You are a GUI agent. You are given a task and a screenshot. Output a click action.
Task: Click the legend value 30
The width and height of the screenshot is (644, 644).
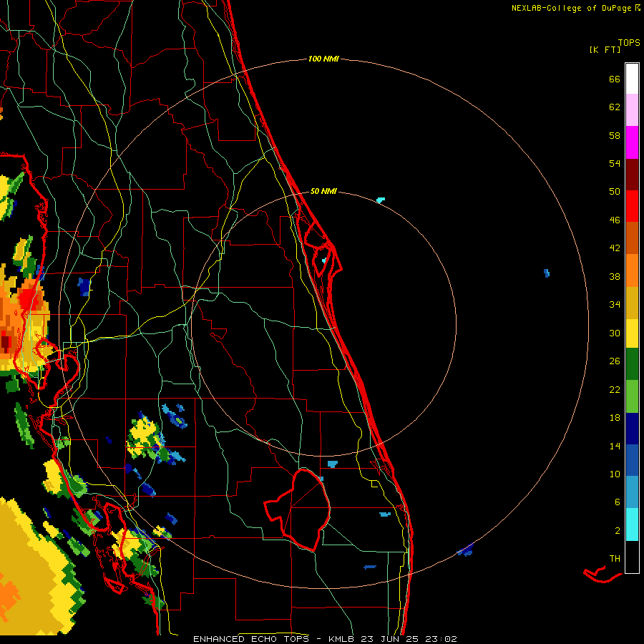click(615, 333)
